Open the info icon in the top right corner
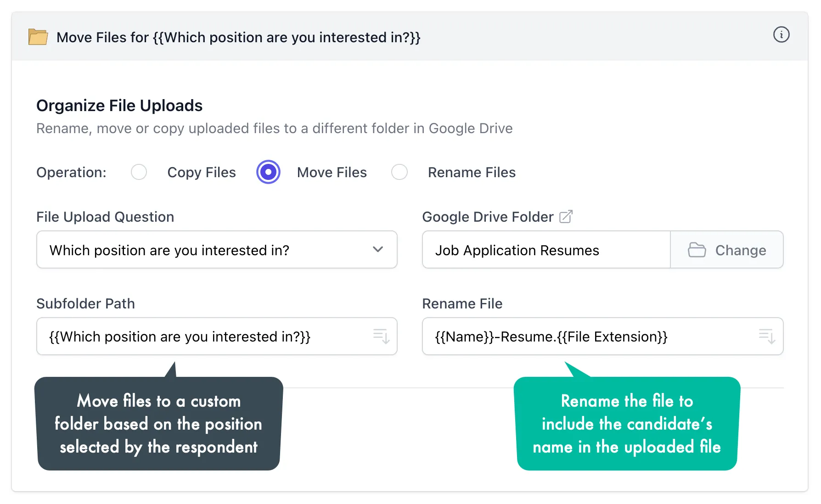The width and height of the screenshot is (821, 504). tap(782, 34)
